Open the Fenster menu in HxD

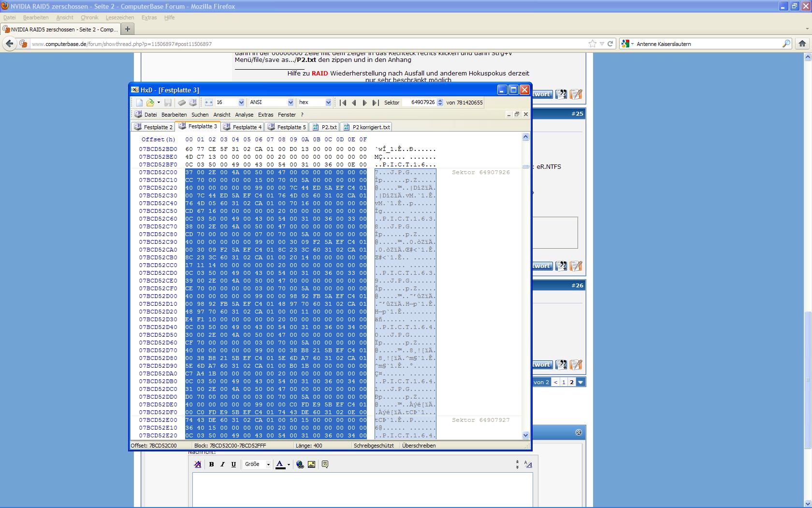(287, 115)
